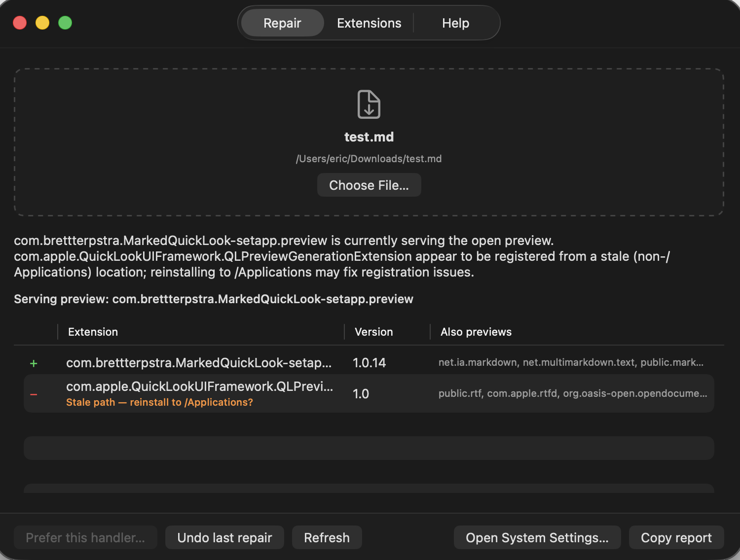Click version 1.0 cell of QLPreview row
Viewport: 740px width, 560px height.
click(x=361, y=394)
